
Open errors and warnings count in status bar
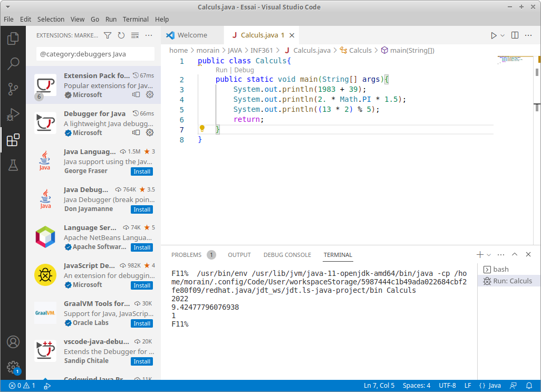(x=22, y=386)
